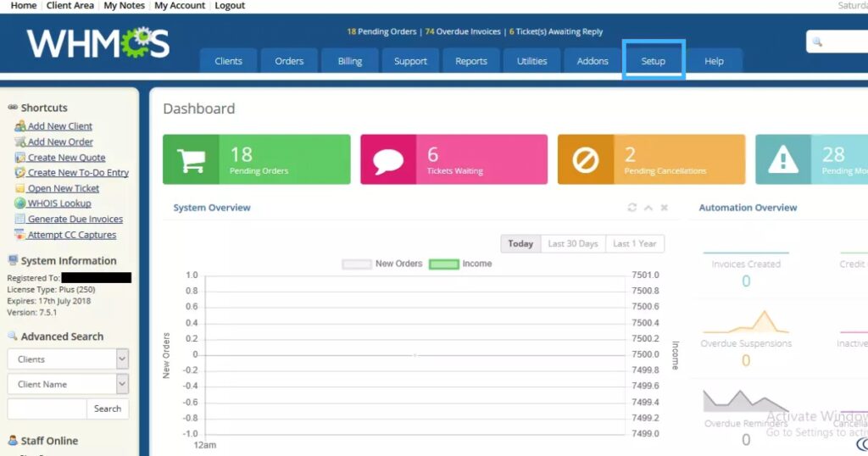
Task: Click the Attempt CC Captures icon
Action: (x=20, y=235)
